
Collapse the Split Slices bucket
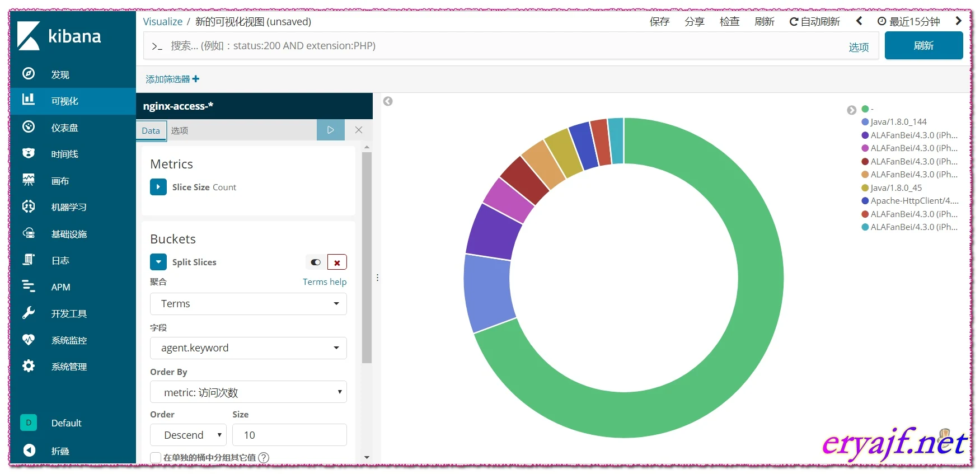click(158, 262)
